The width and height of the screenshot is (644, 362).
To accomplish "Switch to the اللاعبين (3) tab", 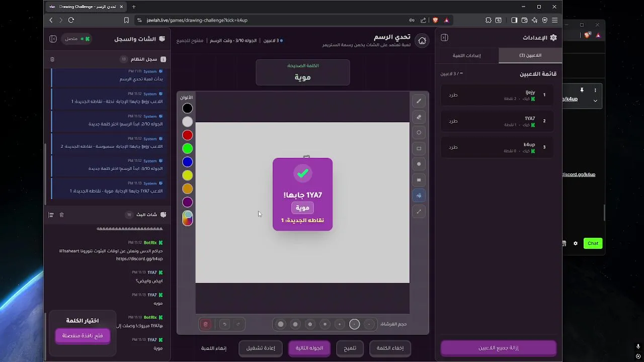I will [530, 55].
